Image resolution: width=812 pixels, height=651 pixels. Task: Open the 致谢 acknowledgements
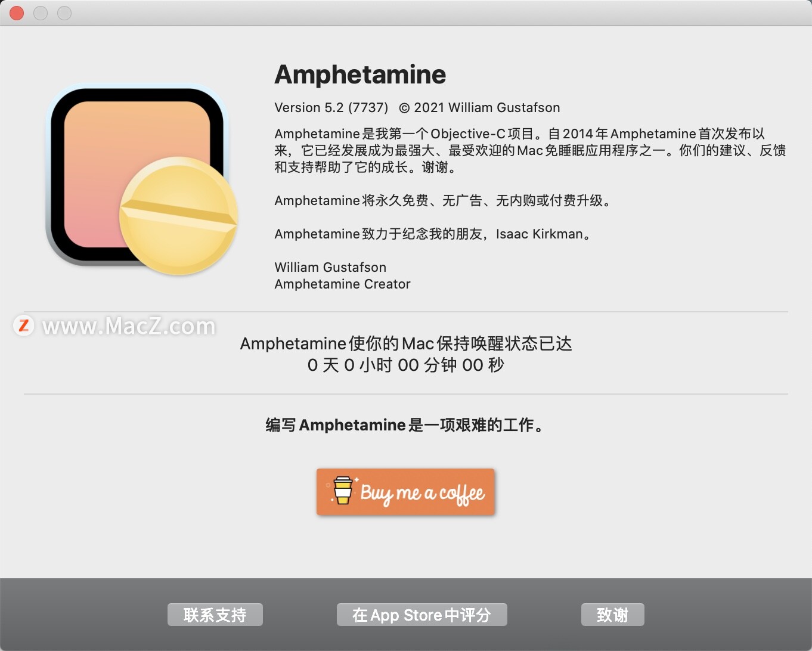[612, 615]
